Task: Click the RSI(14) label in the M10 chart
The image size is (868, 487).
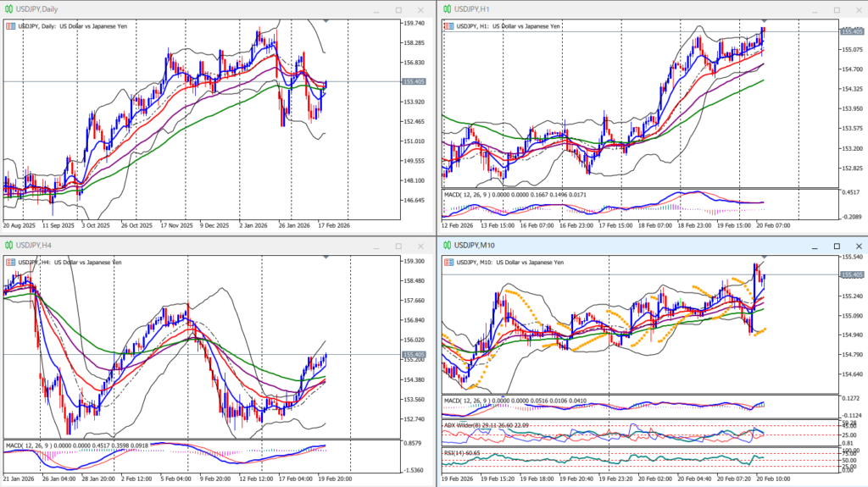Action: (x=468, y=453)
